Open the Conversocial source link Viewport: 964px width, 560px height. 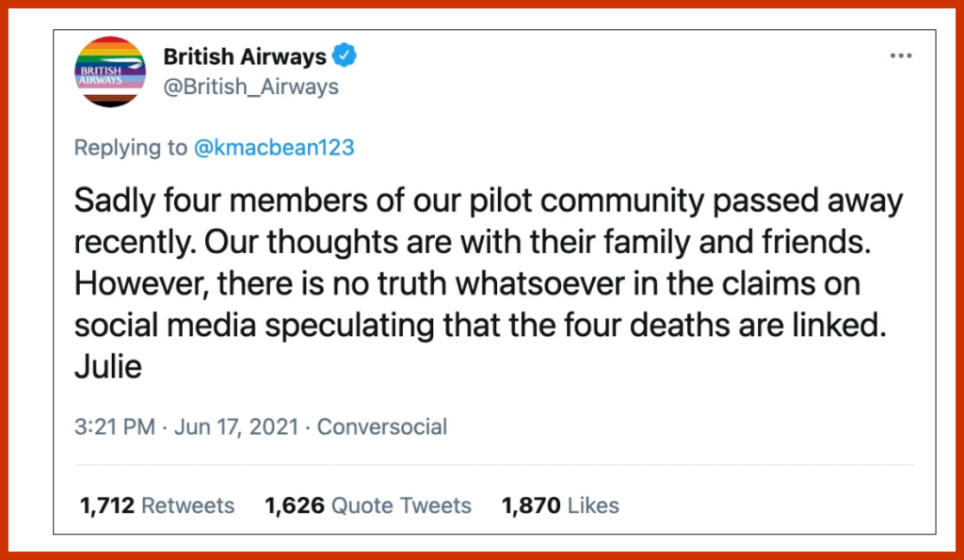[381, 426]
